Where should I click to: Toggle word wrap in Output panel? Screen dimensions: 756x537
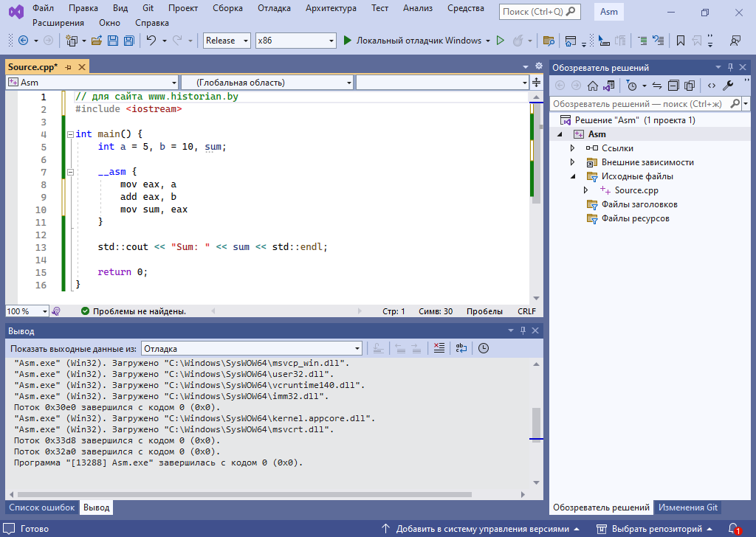(x=461, y=348)
